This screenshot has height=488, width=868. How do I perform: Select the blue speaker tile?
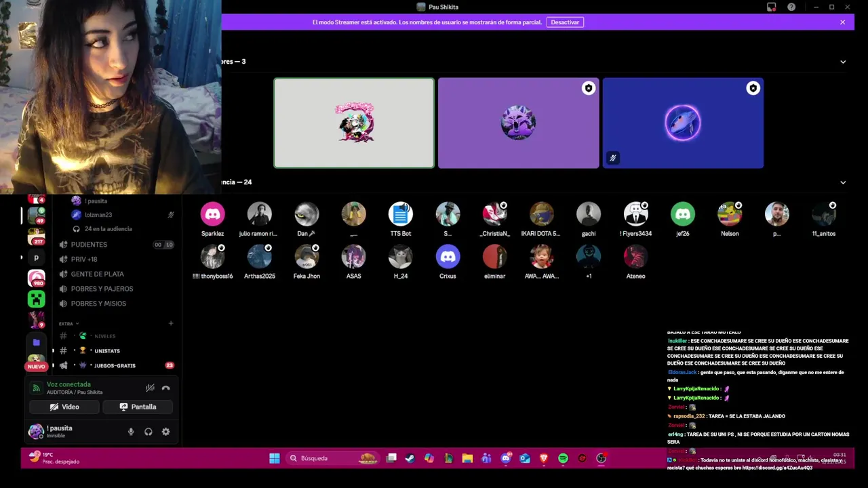[683, 123]
